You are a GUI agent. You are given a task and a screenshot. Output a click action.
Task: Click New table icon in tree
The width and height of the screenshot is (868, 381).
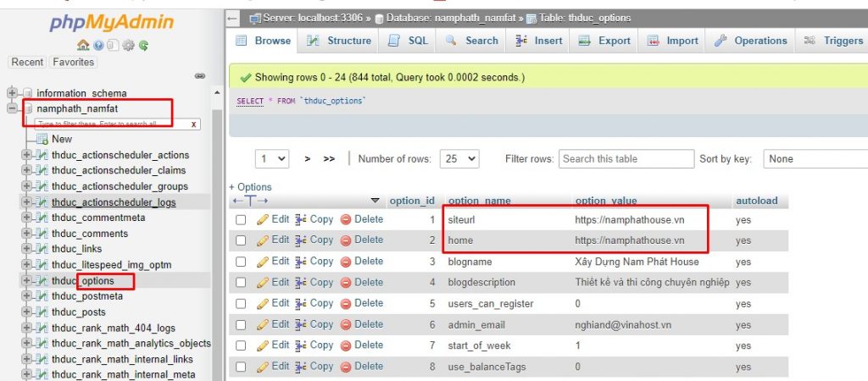pos(42,139)
